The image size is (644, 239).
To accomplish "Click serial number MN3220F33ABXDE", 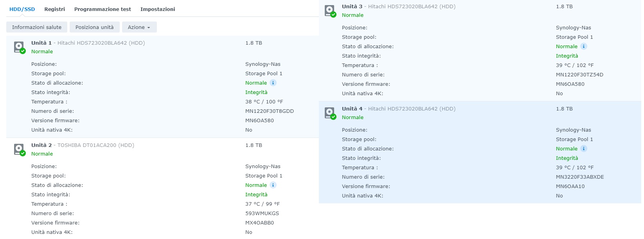I will pyautogui.click(x=580, y=177).
